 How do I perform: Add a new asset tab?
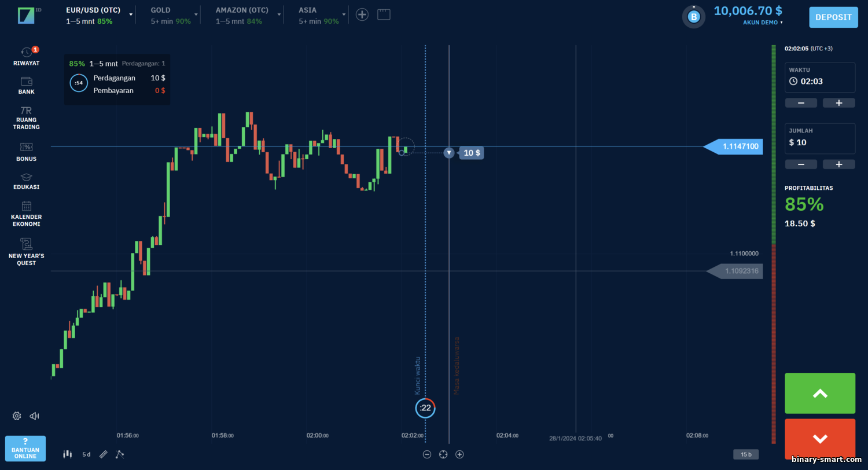coord(362,14)
